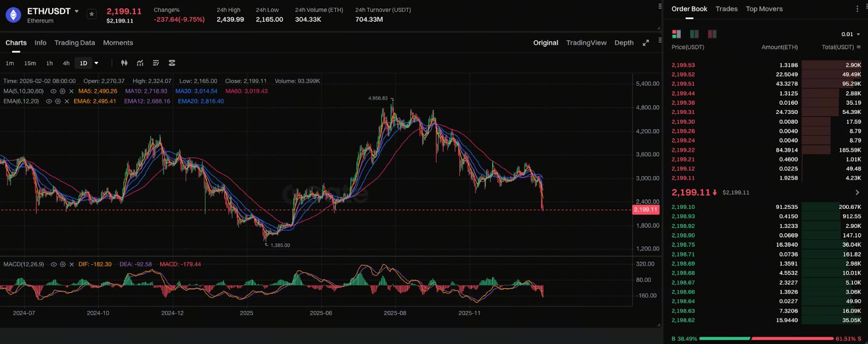Click the 2,199.10 best bid price row
This screenshot has height=344, width=868.
(x=683, y=207)
